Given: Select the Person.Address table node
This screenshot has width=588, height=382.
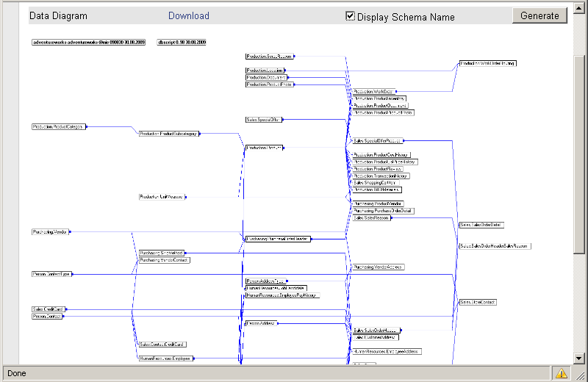Looking at the screenshot, I should 261,323.
